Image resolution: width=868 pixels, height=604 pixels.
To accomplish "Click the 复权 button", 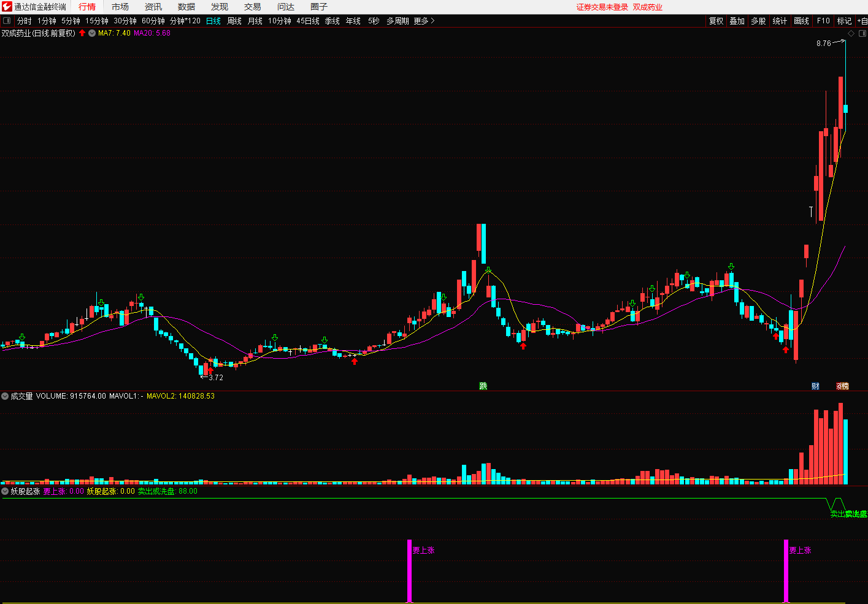I will (716, 21).
